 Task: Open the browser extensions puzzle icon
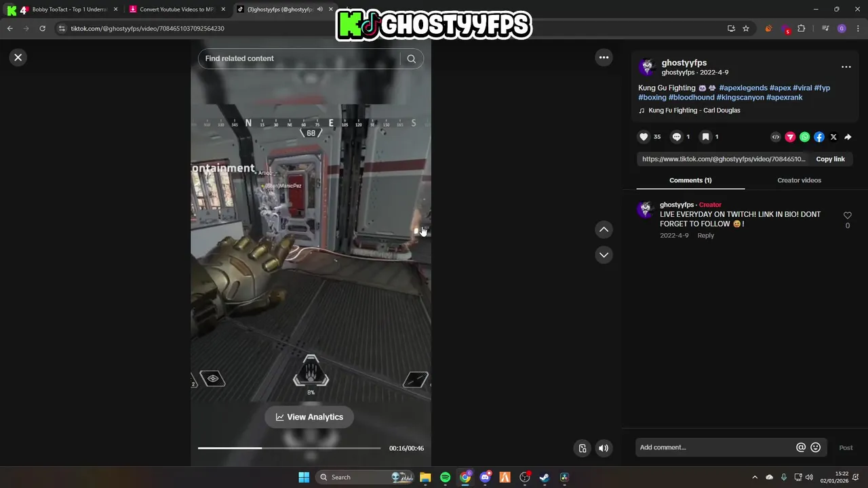[x=802, y=28]
